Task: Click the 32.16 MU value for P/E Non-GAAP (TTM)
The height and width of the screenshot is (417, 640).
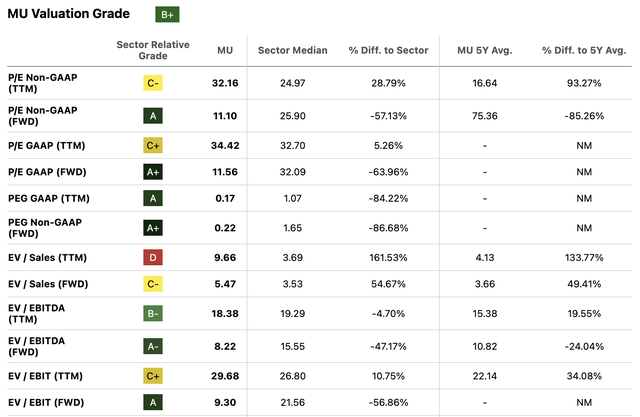Action: 226,83
